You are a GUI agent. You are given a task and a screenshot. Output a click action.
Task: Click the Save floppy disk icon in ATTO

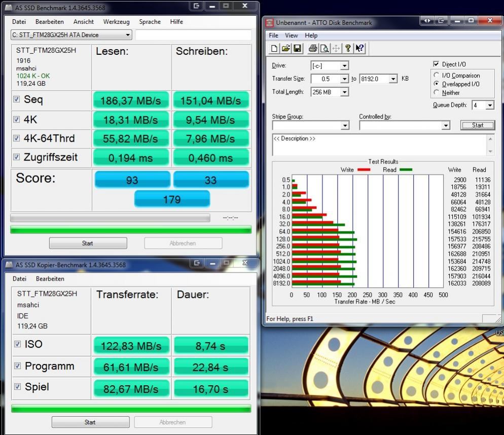[297, 49]
